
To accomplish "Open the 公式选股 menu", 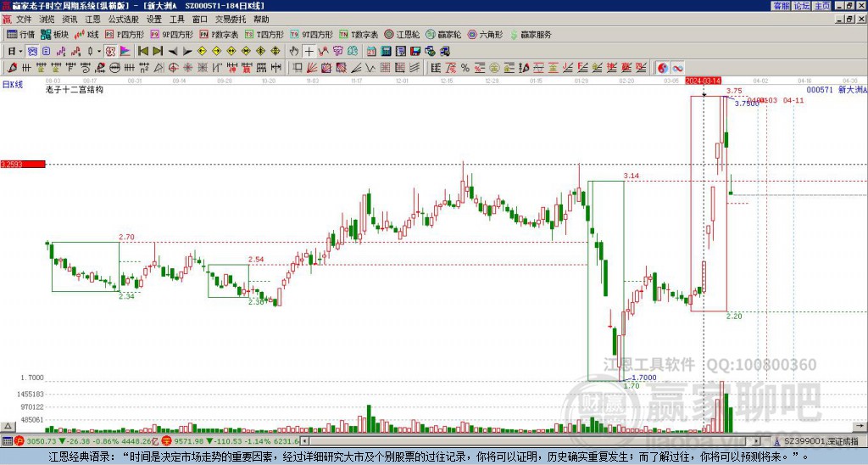I will tap(124, 20).
